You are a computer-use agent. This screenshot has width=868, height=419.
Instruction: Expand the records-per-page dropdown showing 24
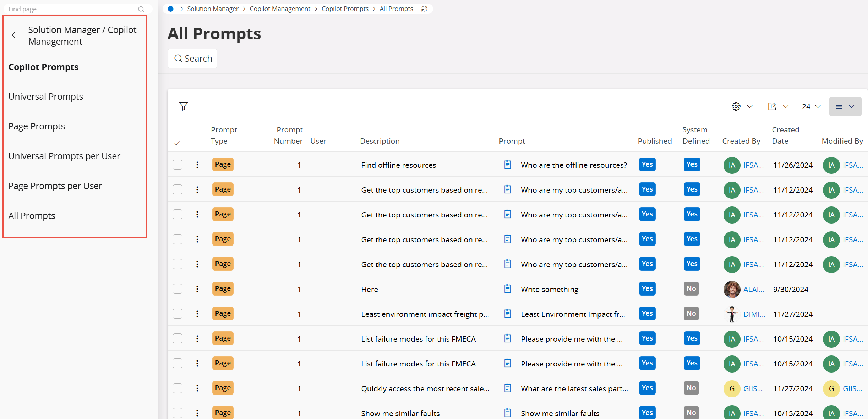[811, 106]
